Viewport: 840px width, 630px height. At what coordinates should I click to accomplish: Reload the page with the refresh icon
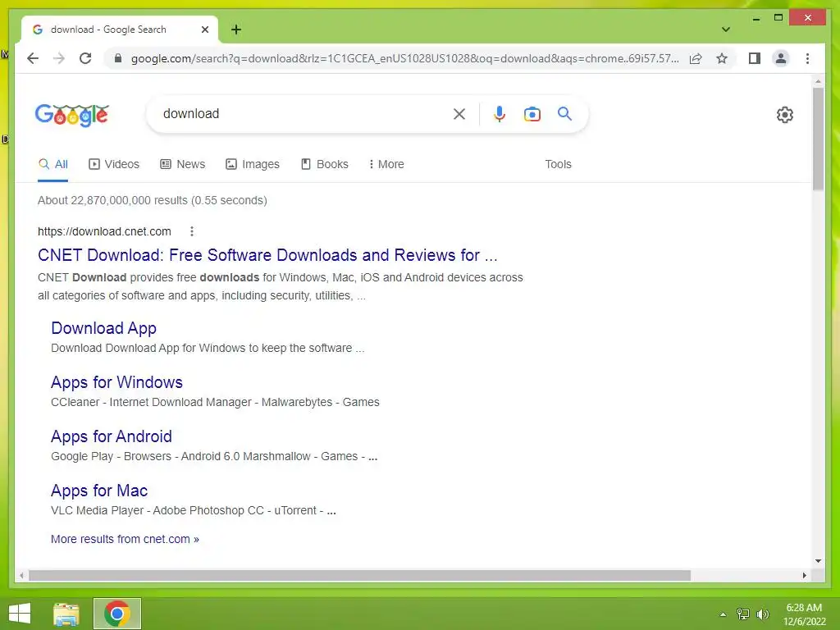85,58
